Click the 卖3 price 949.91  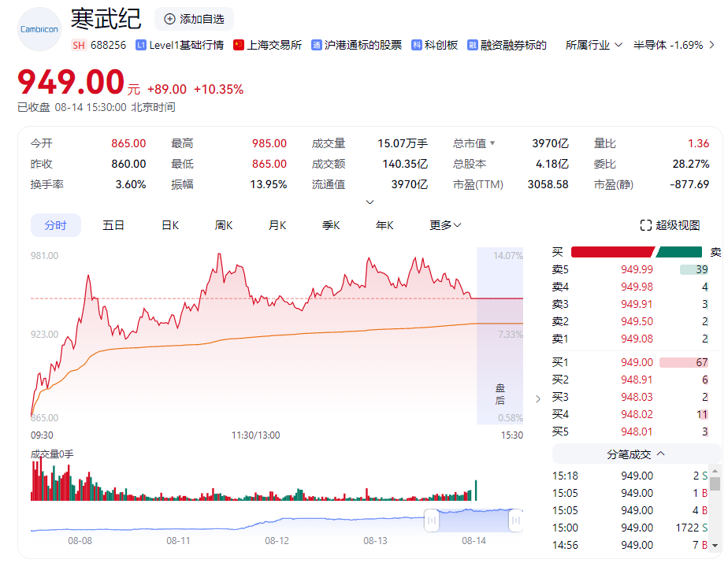(x=637, y=305)
